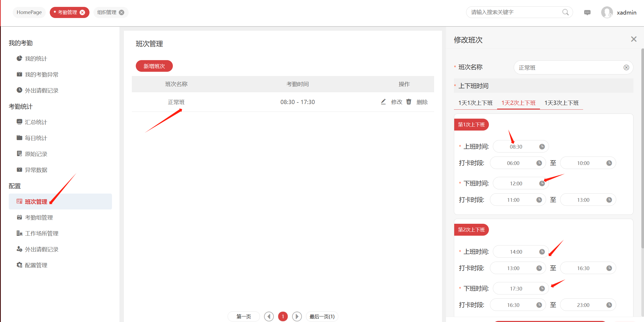Click the search magnifier icon
644x322 pixels.
tap(565, 12)
